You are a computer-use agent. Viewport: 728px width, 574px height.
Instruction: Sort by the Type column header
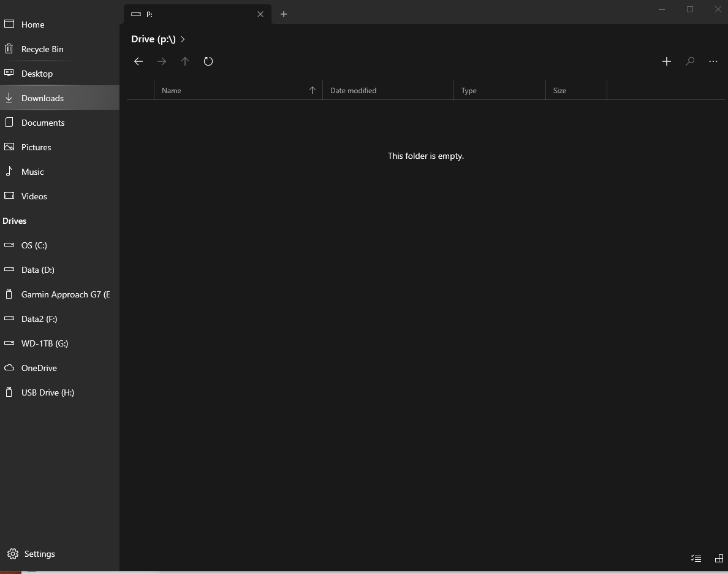pos(499,91)
